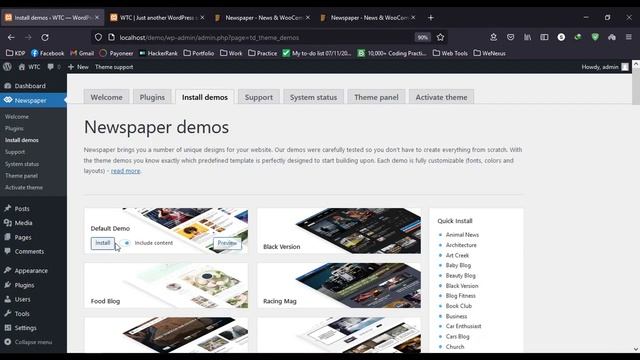
Task: Click the WTC home site link
Action: point(29,67)
